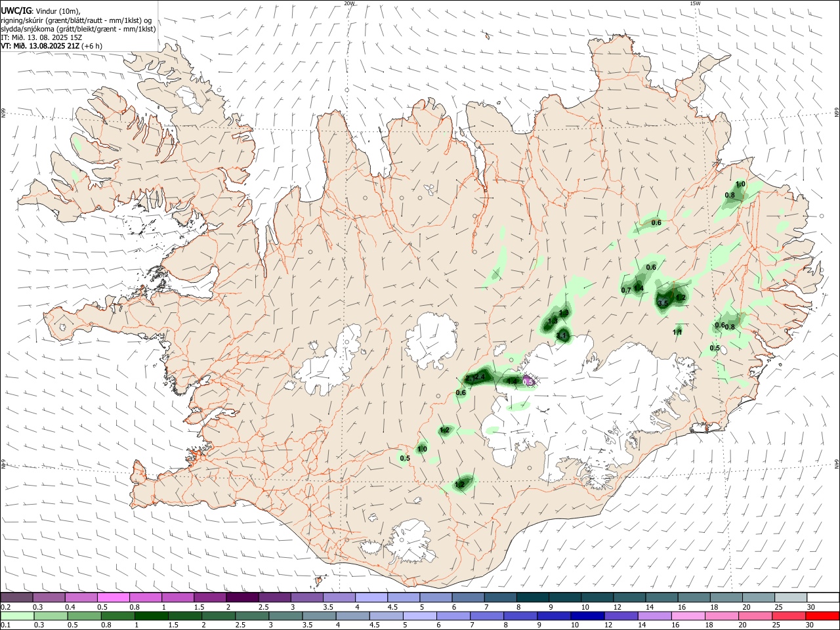Click the bright red rain legend swatch
840x630 pixels.
click(x=822, y=616)
